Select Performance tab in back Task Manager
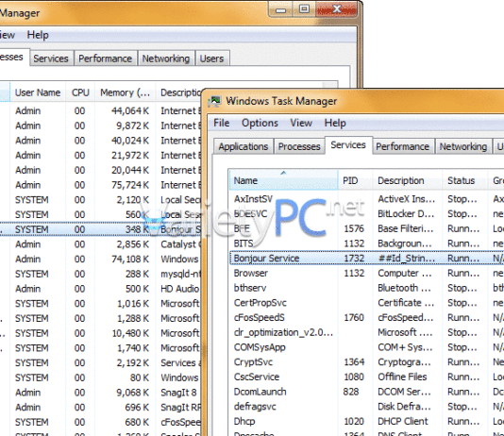The width and height of the screenshot is (504, 436). click(105, 59)
